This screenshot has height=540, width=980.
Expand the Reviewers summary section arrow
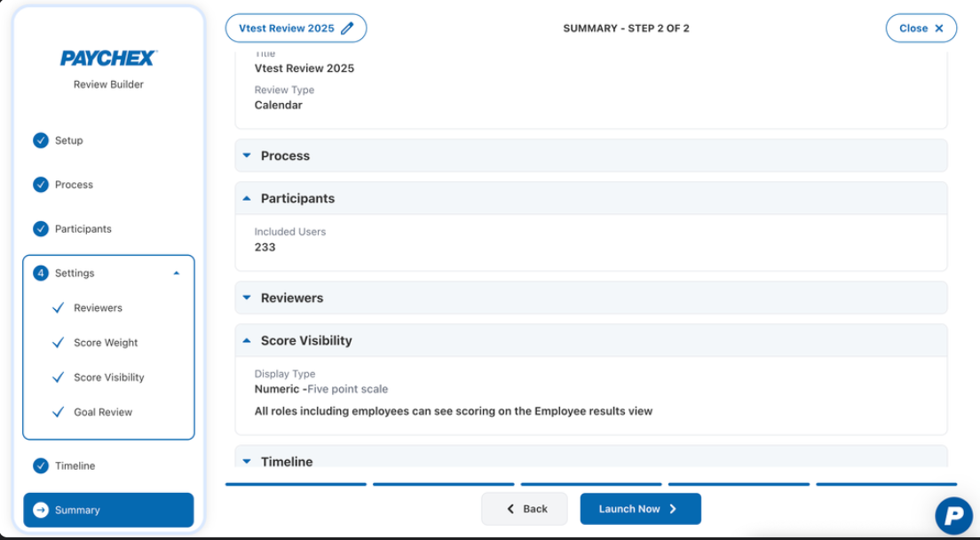click(247, 298)
